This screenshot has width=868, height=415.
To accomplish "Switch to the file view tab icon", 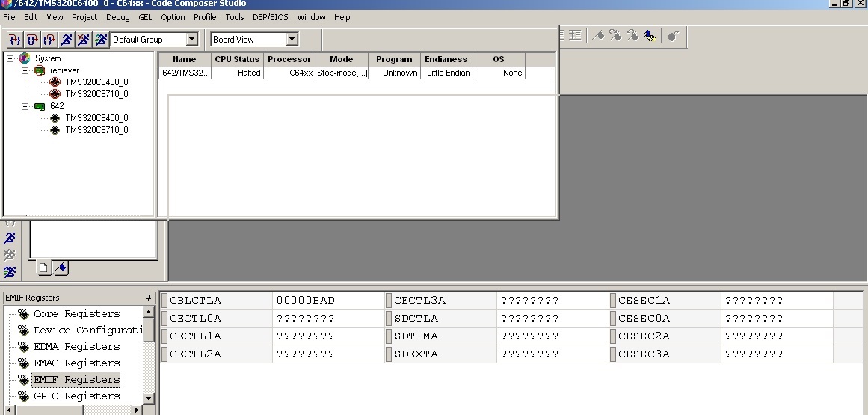I will 43,268.
